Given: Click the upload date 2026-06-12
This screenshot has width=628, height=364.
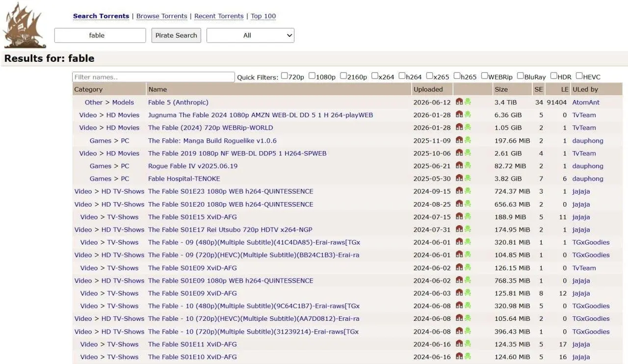Looking at the screenshot, I should point(432,102).
